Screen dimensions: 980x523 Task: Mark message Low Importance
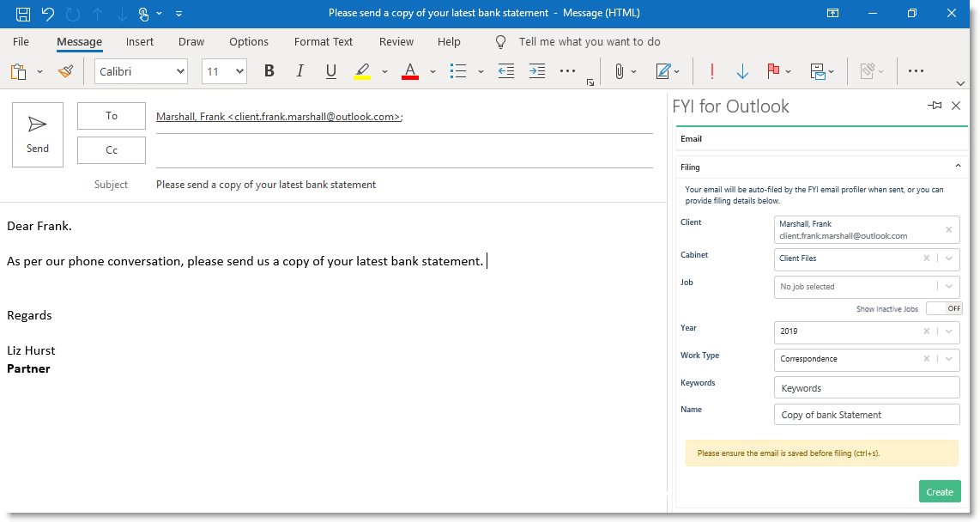pos(742,71)
